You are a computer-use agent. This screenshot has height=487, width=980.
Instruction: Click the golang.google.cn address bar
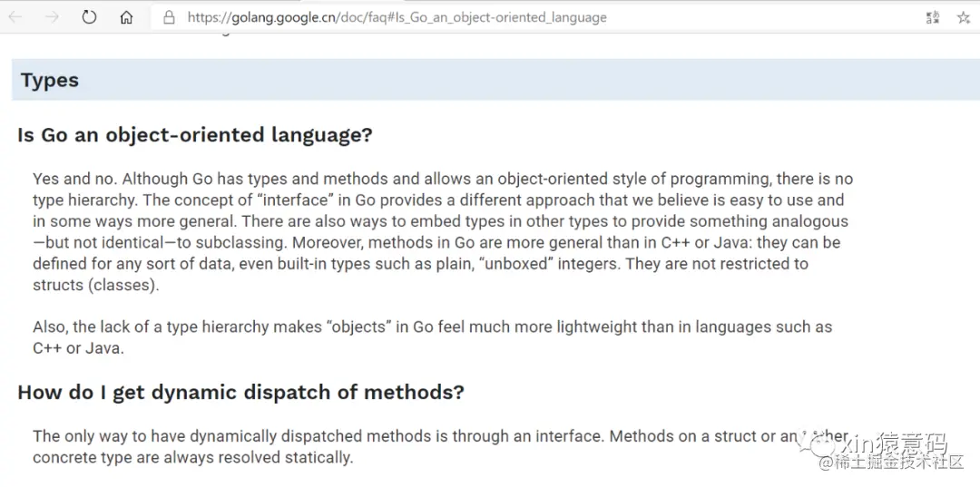pyautogui.click(x=397, y=17)
